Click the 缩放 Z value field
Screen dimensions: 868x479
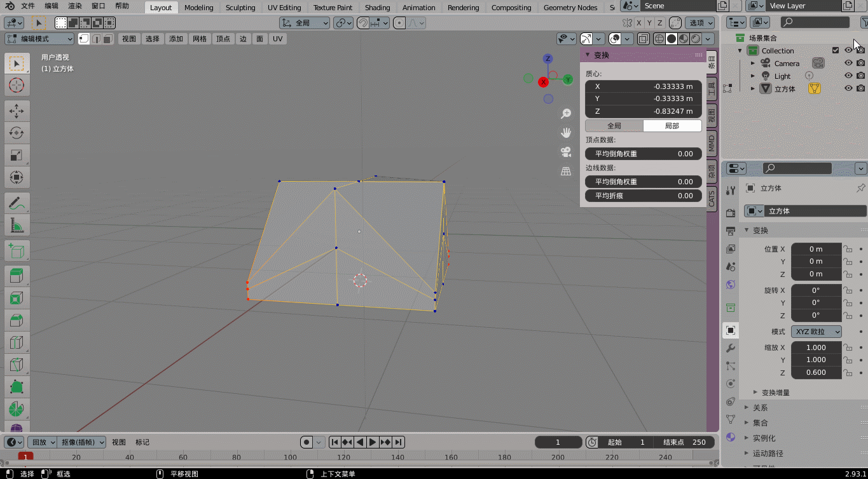816,372
